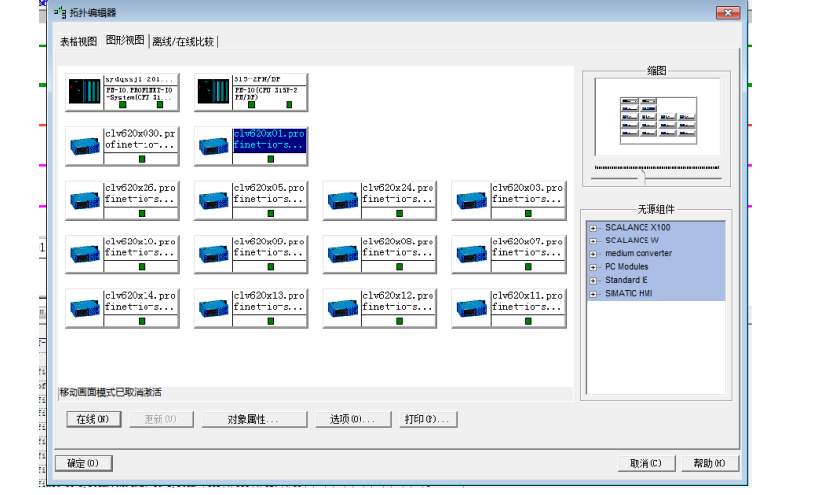Select the clv620x11 scanner icon

[471, 308]
